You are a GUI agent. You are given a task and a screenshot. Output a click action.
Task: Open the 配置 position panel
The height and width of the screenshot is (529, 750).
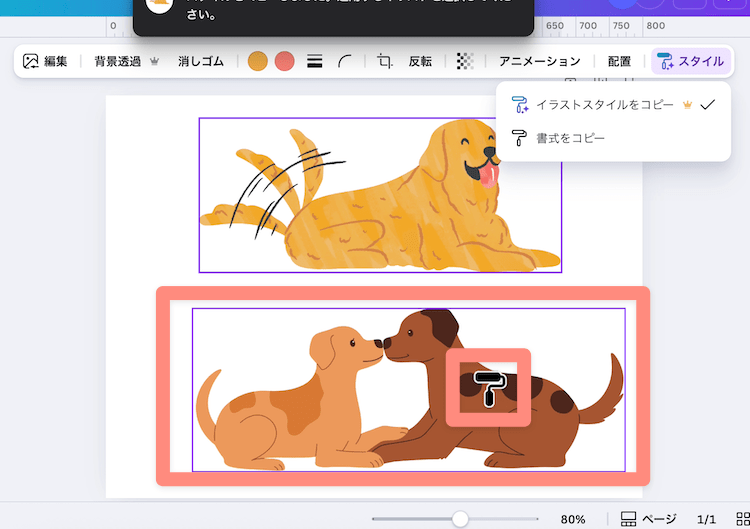619,61
